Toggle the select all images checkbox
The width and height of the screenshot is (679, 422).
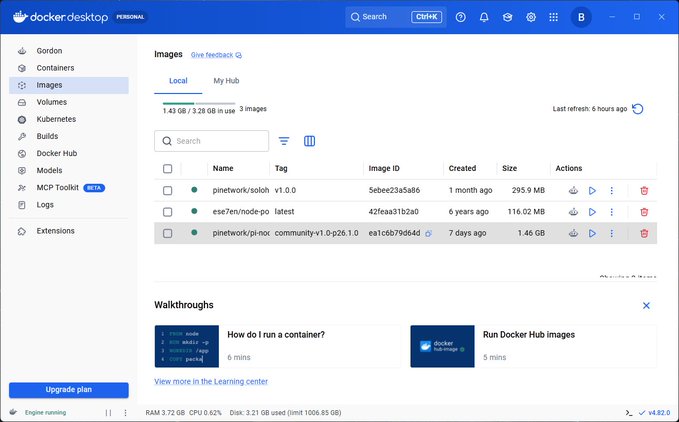tap(168, 169)
